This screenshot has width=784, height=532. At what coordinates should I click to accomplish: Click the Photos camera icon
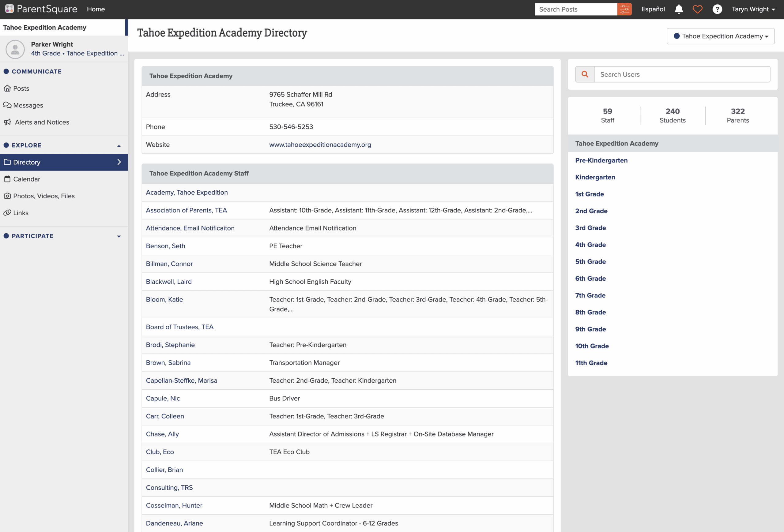pos(7,196)
